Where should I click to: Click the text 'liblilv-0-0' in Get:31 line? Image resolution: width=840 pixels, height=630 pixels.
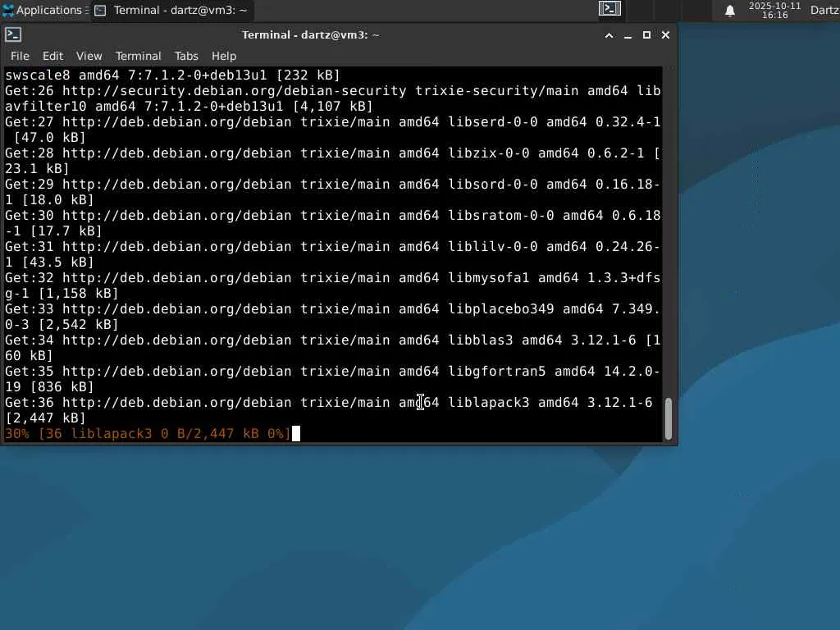click(493, 246)
